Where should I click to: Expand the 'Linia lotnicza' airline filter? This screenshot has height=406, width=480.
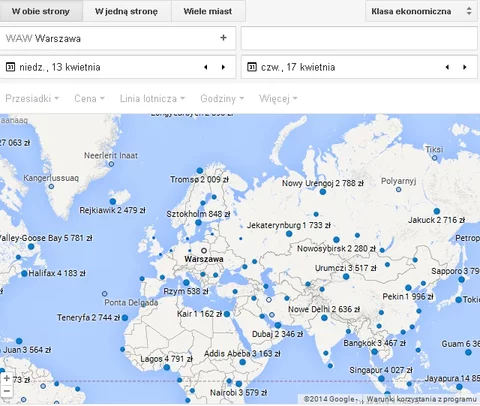tap(152, 99)
